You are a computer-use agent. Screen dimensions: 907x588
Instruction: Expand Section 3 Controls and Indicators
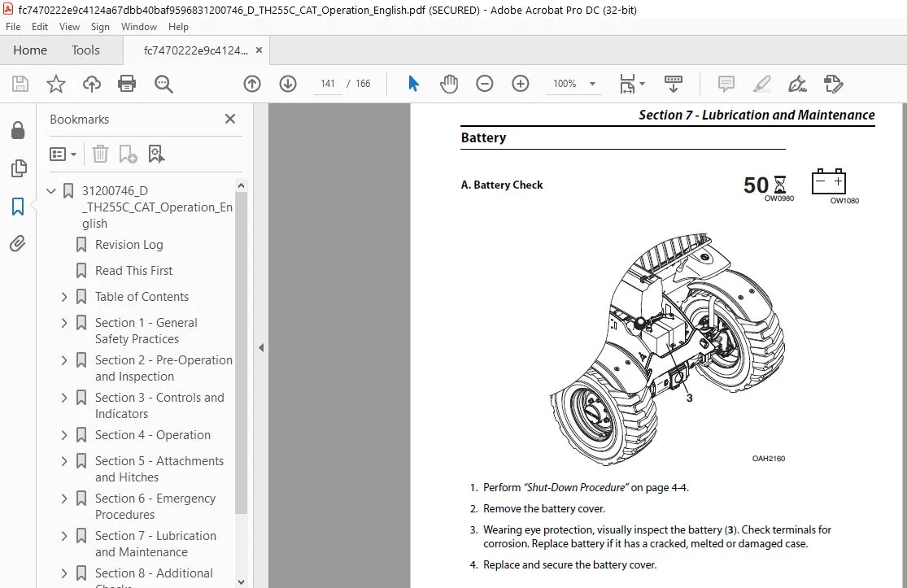pos(64,398)
